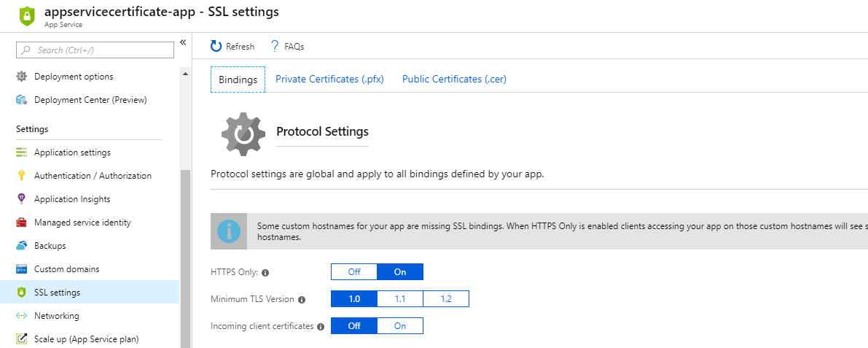The height and width of the screenshot is (348, 868).
Task: Enable Incoming client certificates with On
Action: pos(399,326)
